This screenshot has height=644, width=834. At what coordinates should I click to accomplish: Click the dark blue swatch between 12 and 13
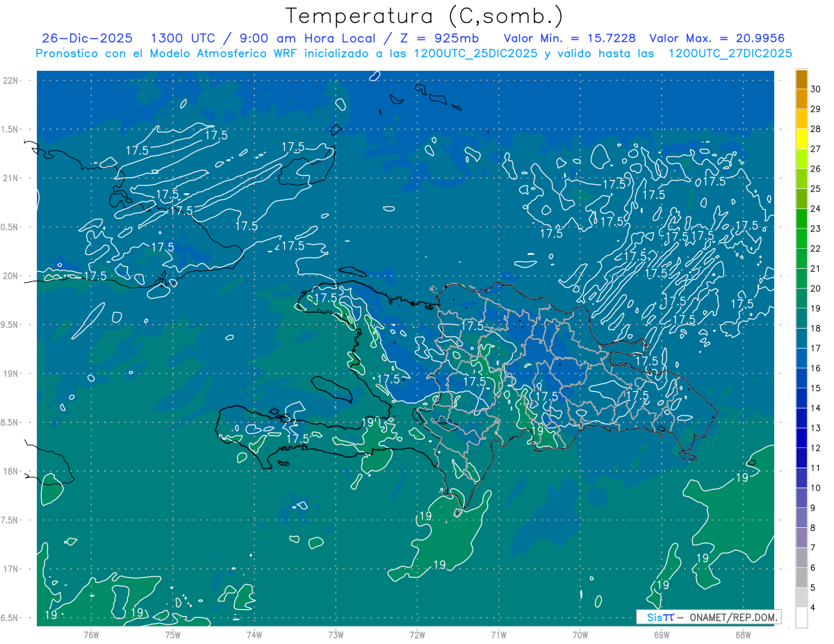coord(801,438)
